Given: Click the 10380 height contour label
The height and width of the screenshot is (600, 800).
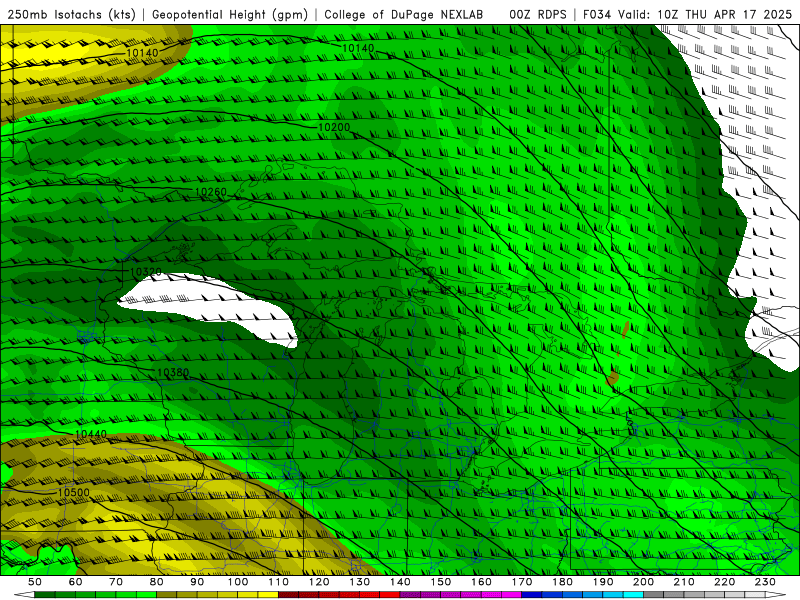Looking at the screenshot, I should (173, 372).
